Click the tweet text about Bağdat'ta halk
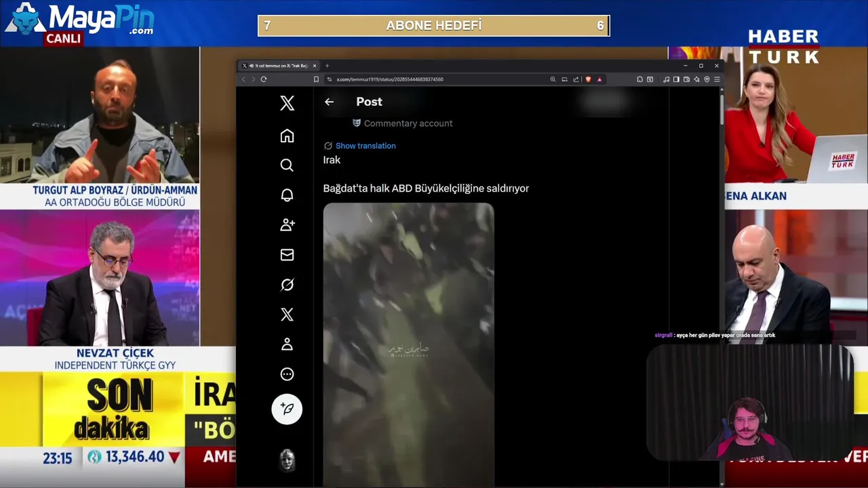Viewport: 868px width, 488px height. 426,188
